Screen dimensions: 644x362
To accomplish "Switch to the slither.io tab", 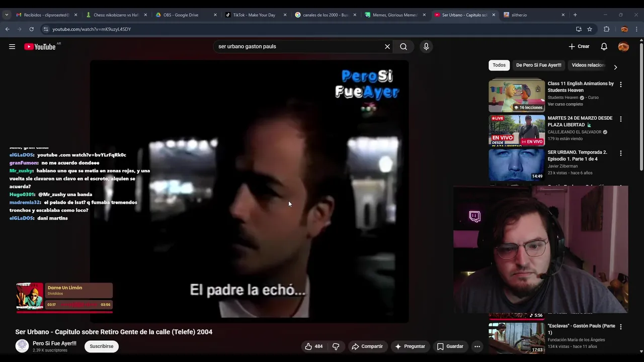I will point(533,15).
